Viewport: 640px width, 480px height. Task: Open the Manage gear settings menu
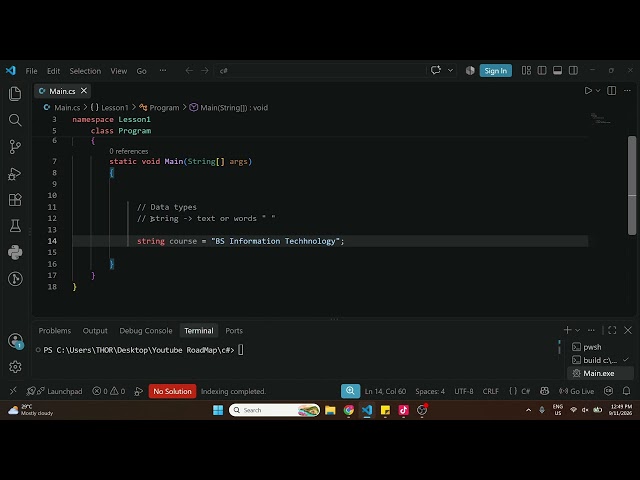tap(15, 367)
